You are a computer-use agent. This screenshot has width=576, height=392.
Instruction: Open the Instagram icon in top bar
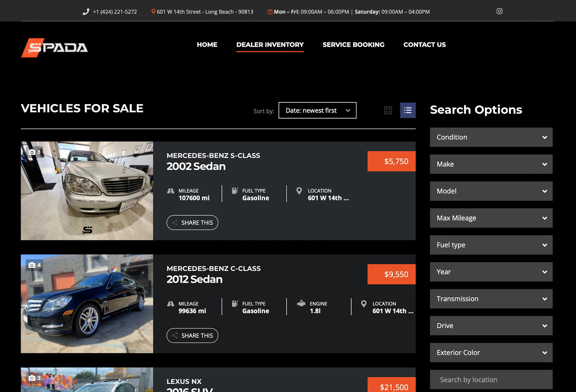click(499, 11)
